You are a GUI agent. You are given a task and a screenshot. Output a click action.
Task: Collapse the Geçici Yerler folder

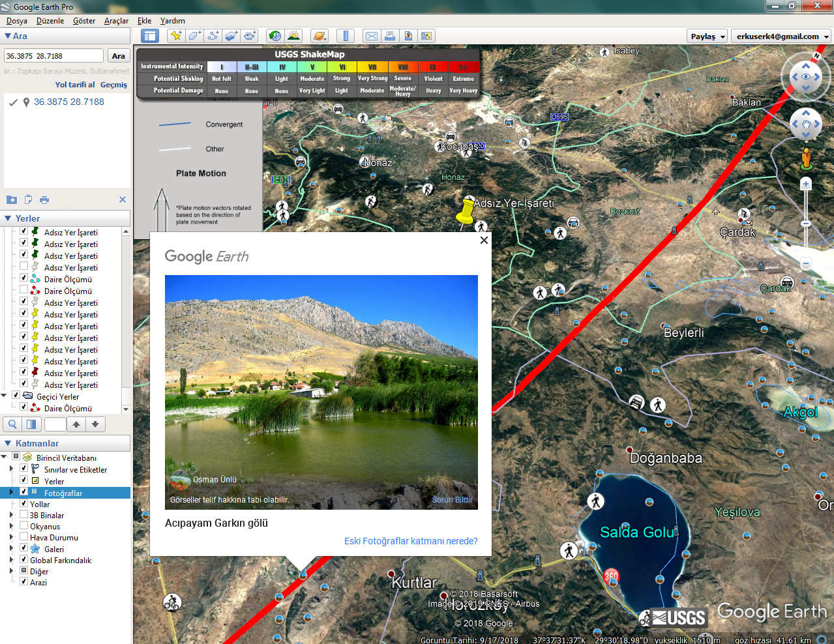click(5, 396)
